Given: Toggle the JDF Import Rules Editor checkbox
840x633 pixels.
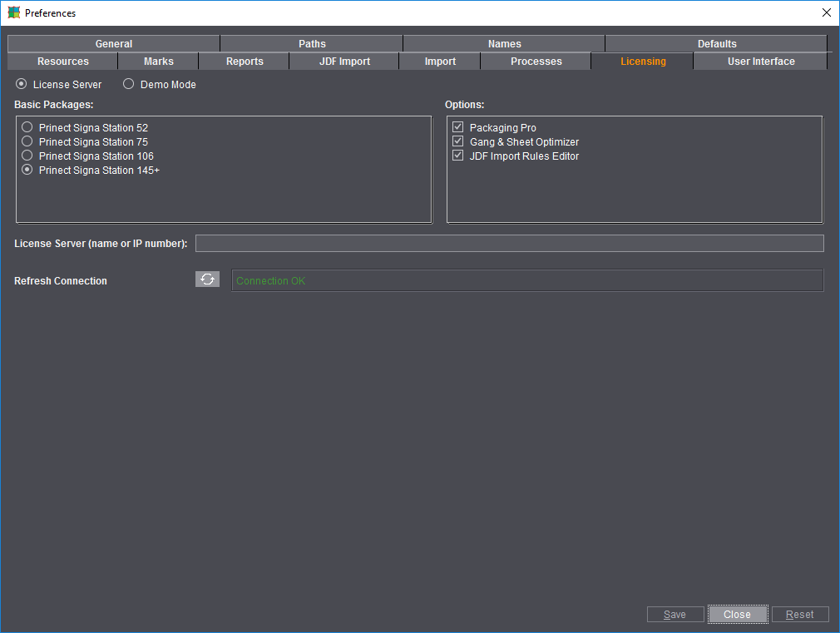Looking at the screenshot, I should pos(457,156).
